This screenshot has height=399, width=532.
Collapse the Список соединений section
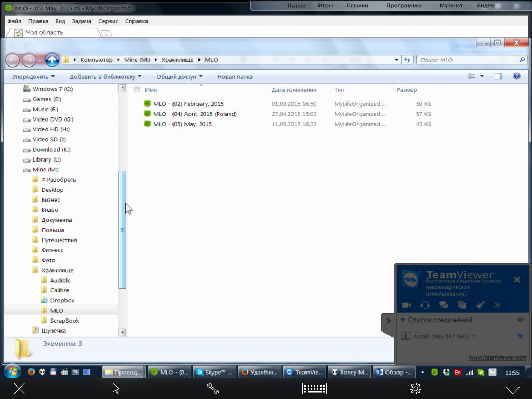point(403,320)
